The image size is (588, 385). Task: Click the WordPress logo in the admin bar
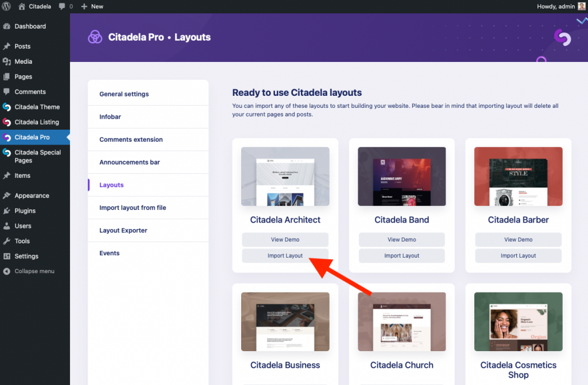(6, 6)
